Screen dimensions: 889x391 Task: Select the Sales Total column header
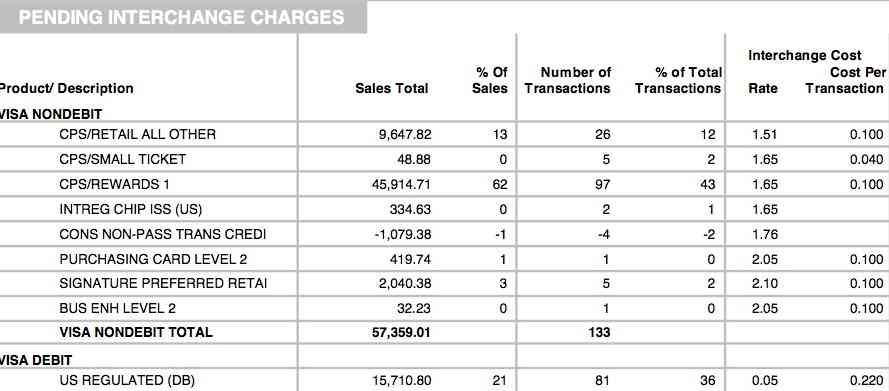392,88
